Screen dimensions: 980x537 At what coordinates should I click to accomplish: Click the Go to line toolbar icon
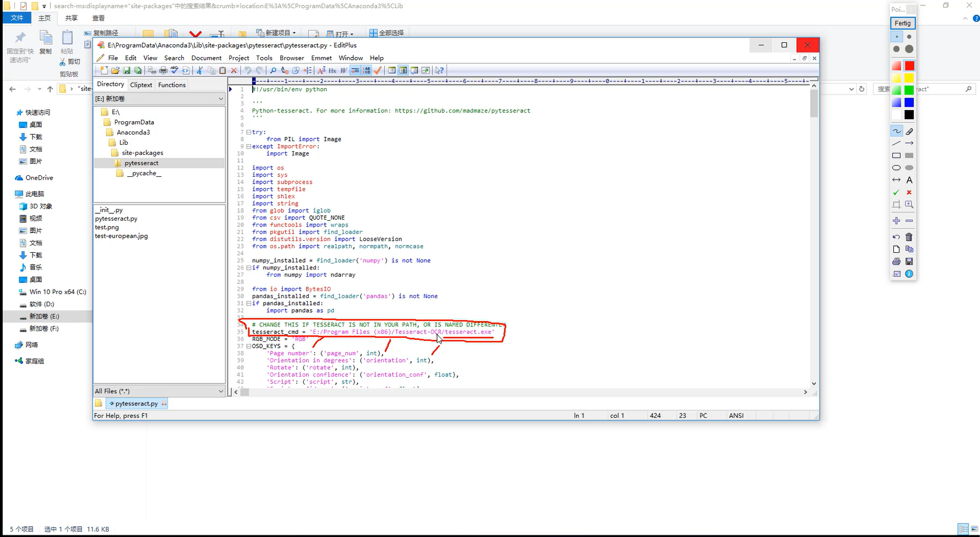click(307, 71)
